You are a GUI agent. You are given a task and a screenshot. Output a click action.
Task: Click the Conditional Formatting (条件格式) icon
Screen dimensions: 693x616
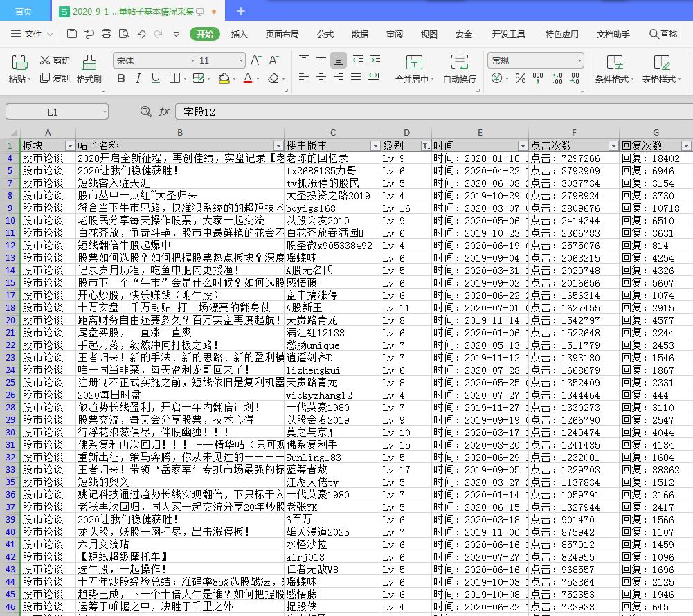pyautogui.click(x=614, y=62)
